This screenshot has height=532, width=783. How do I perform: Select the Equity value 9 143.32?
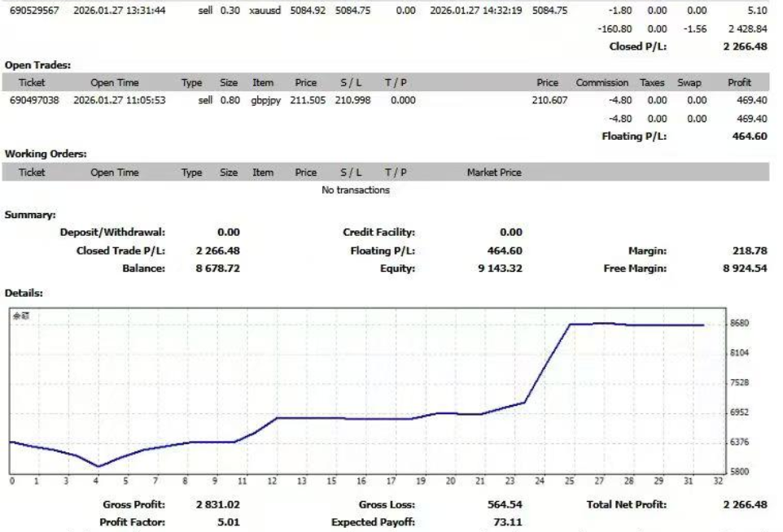[500, 268]
